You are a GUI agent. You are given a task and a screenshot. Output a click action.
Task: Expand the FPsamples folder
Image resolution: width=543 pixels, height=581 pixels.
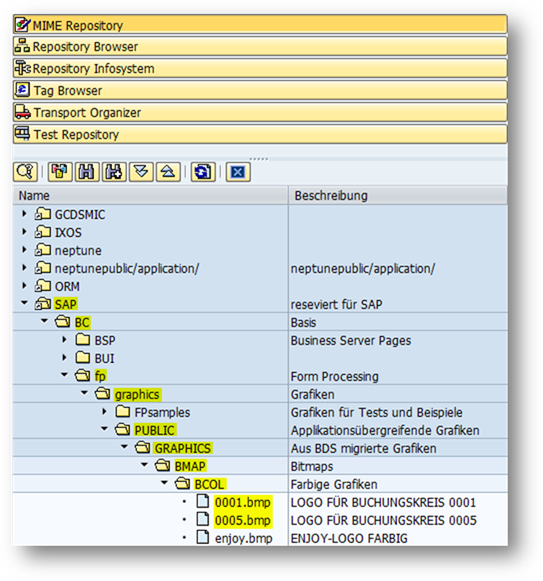click(105, 411)
